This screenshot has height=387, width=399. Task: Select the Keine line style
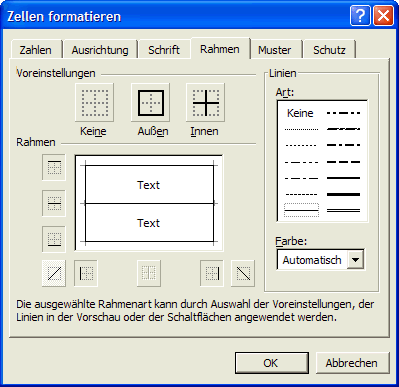pos(300,113)
